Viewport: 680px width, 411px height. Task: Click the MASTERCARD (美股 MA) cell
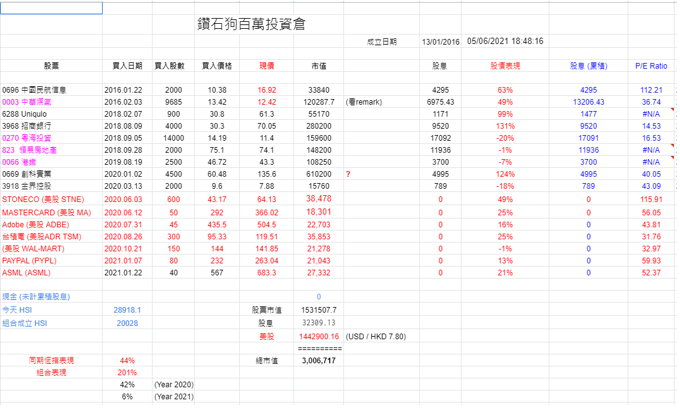[x=46, y=212]
